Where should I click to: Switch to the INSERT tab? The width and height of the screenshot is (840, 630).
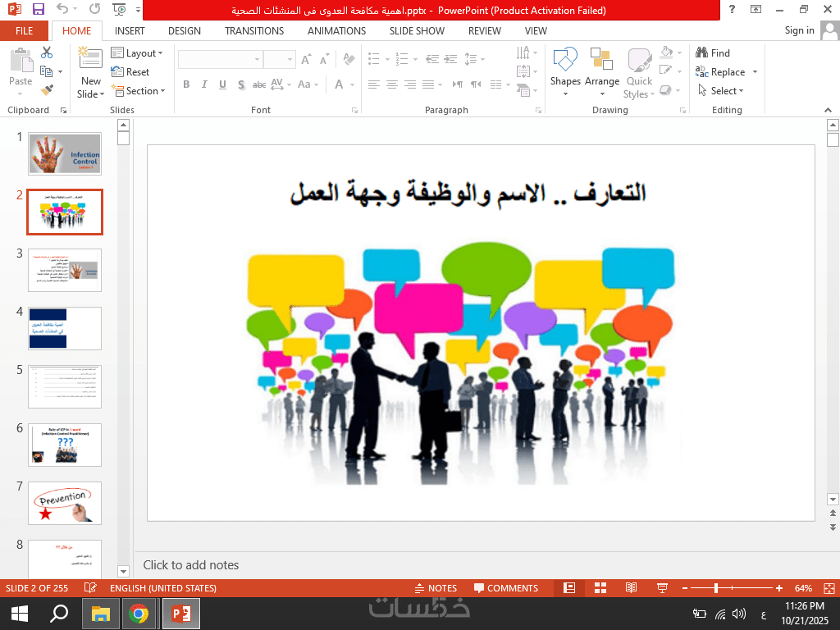[x=130, y=30]
